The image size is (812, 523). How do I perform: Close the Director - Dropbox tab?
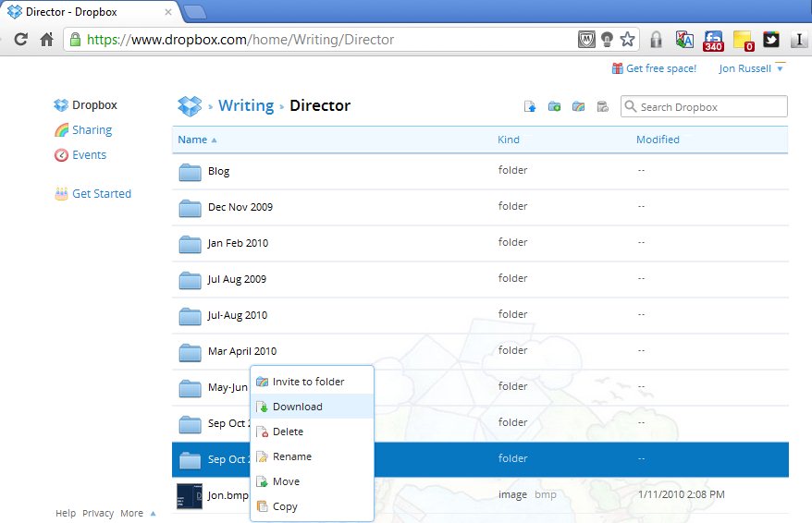(x=167, y=12)
